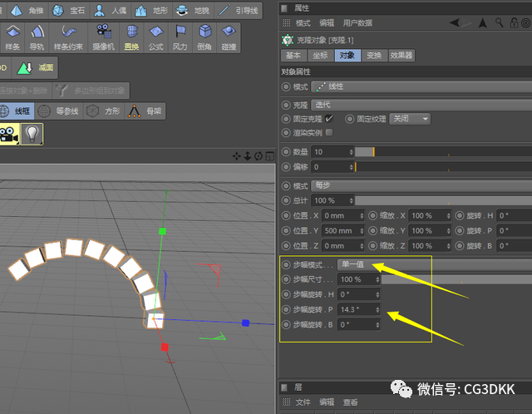Apply the 碰撞 collision deformer
Image resolution: width=532 pixels, height=414 pixels.
229,37
